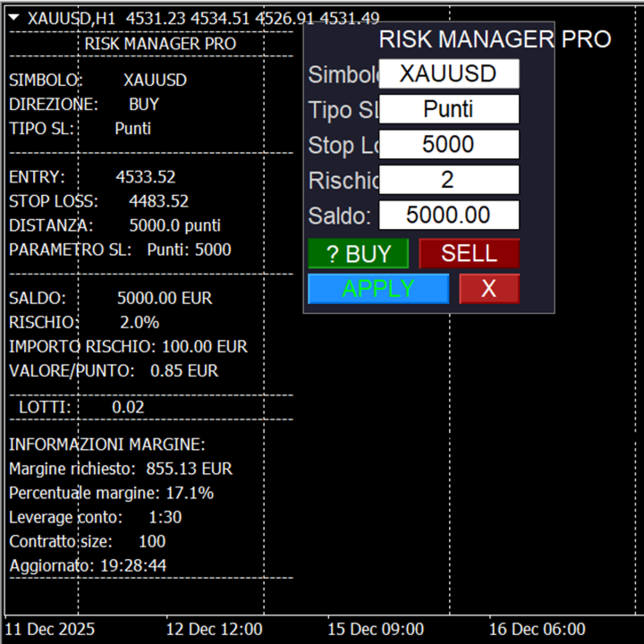Click the 'TIPO SL:' label in the info list
Viewport: 644px width, 644px height.
point(41,129)
